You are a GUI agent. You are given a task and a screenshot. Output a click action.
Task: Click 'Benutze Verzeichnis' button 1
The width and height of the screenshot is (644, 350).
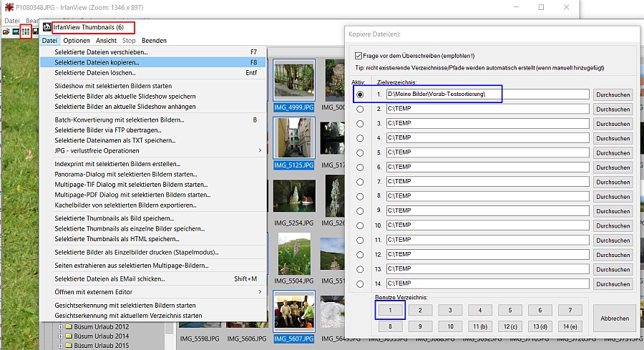(x=390, y=310)
